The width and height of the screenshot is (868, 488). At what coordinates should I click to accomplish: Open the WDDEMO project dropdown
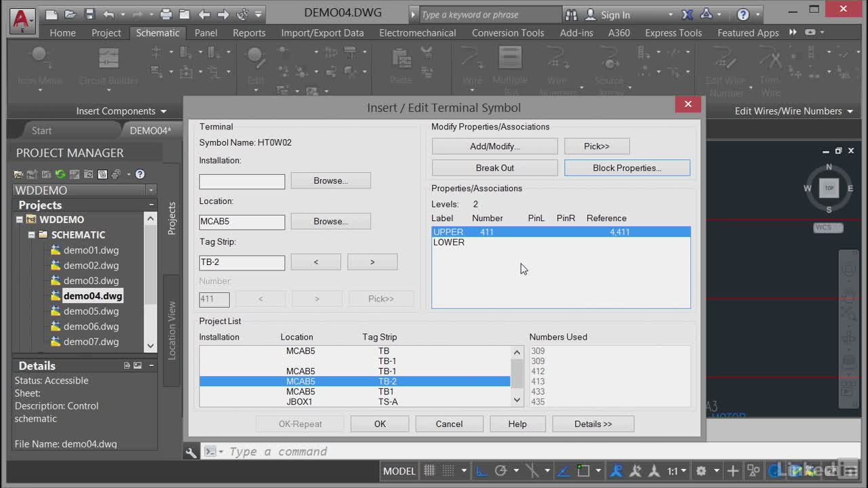pos(151,190)
